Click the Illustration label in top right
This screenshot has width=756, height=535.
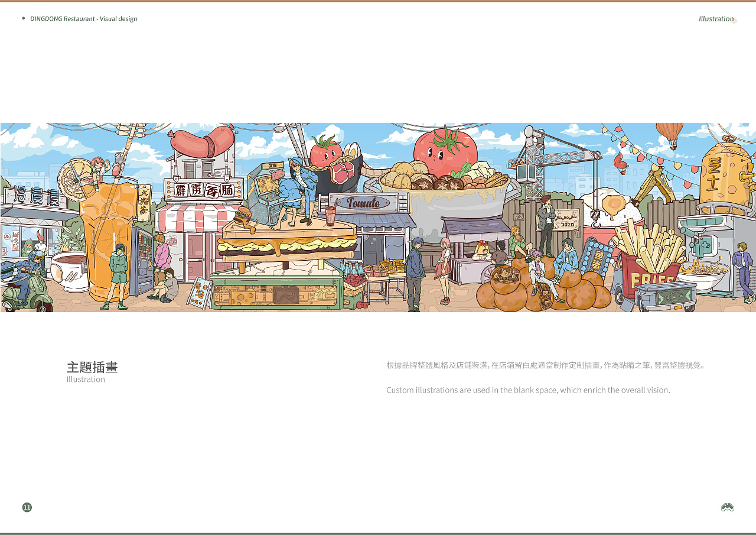tap(716, 19)
